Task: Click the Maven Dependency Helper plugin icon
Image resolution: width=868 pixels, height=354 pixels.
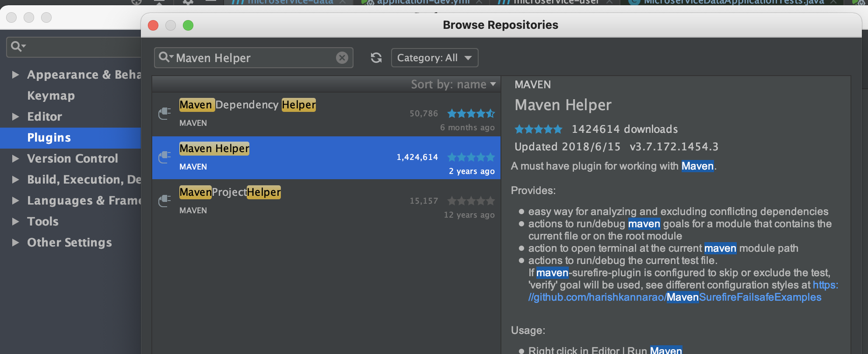Action: pos(164,114)
